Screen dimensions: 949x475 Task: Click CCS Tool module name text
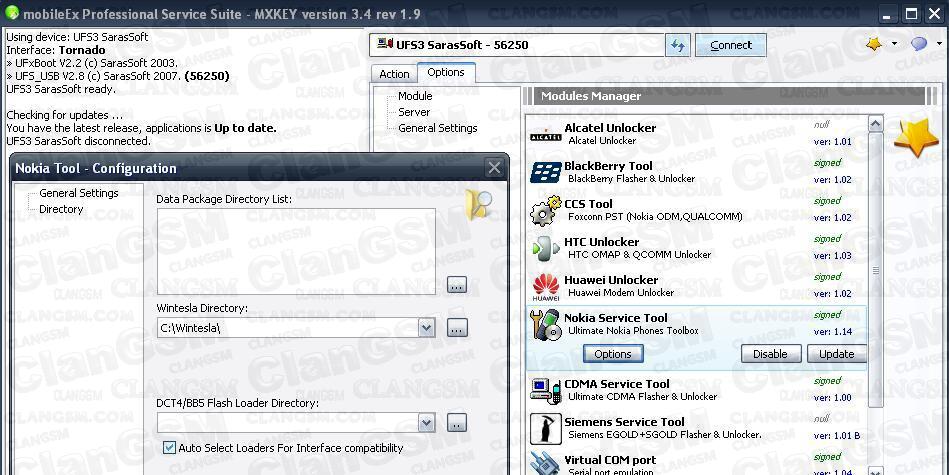coord(588,204)
